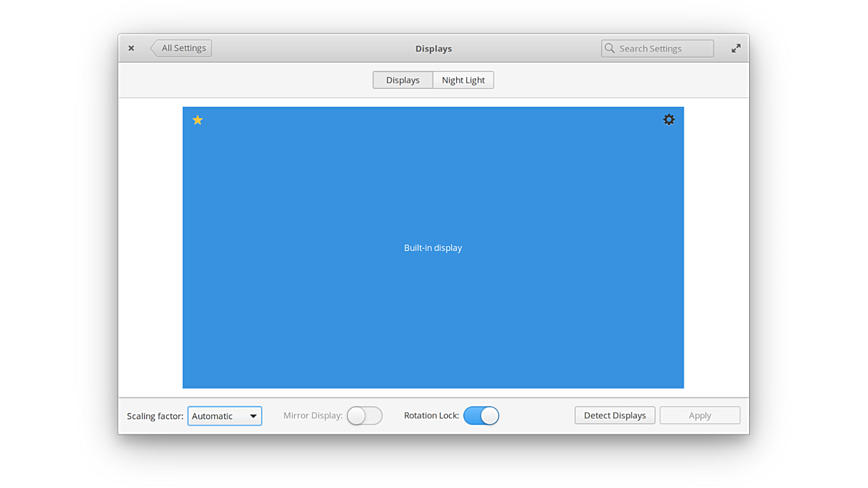Click the arrow on the Automatic combo box
868x488 pixels.
[253, 416]
